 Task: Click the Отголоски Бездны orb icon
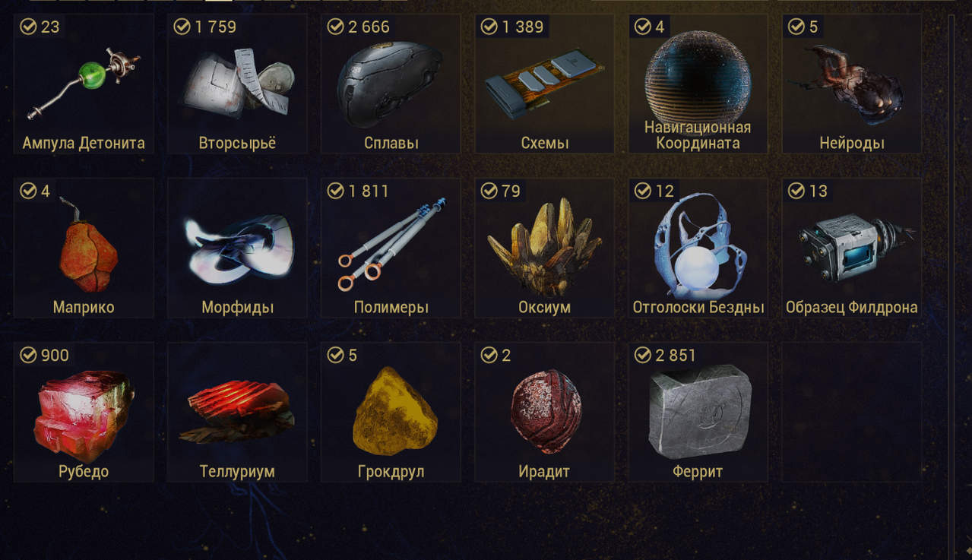698,245
